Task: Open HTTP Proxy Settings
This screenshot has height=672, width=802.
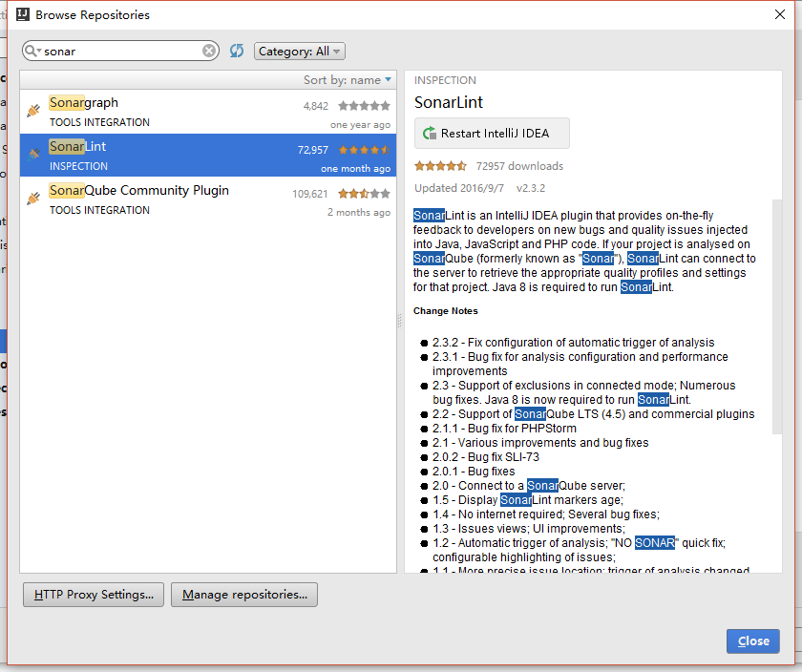Action: pyautogui.click(x=93, y=594)
